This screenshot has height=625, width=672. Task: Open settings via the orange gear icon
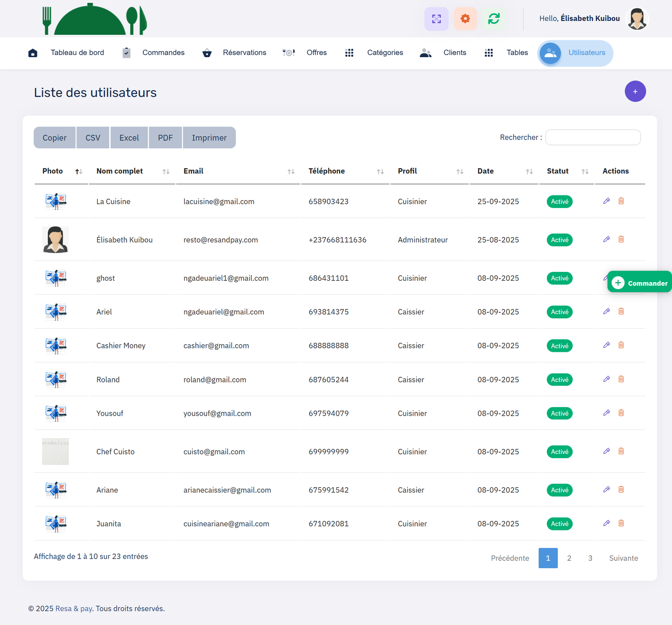coord(465,19)
